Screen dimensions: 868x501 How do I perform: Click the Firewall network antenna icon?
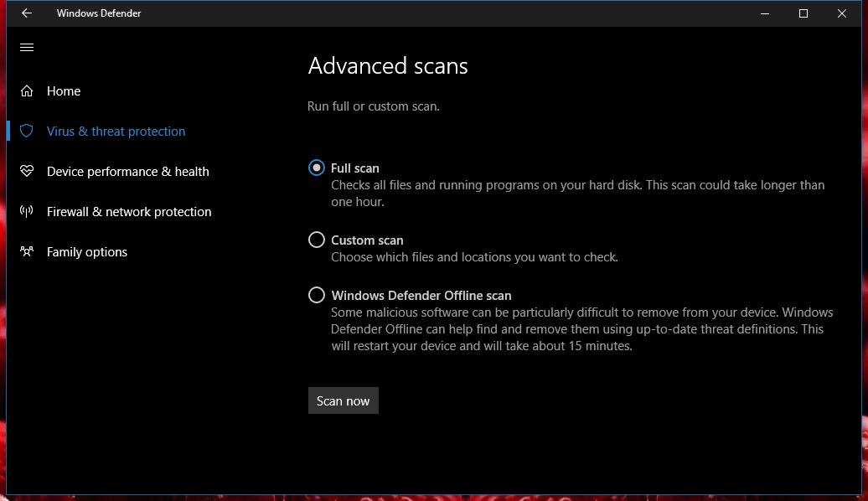point(27,211)
